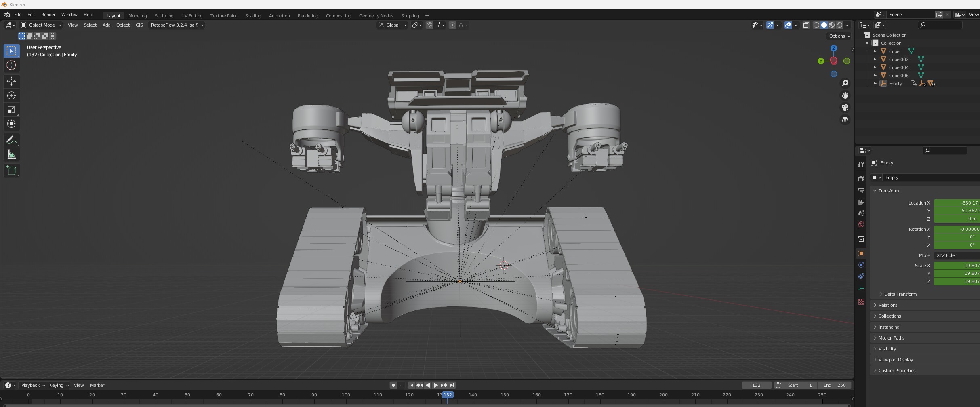
Task: Jump to the first frame
Action: tap(411, 385)
